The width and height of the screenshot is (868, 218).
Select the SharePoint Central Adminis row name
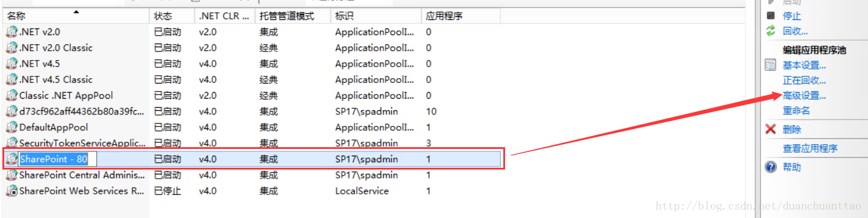82,175
